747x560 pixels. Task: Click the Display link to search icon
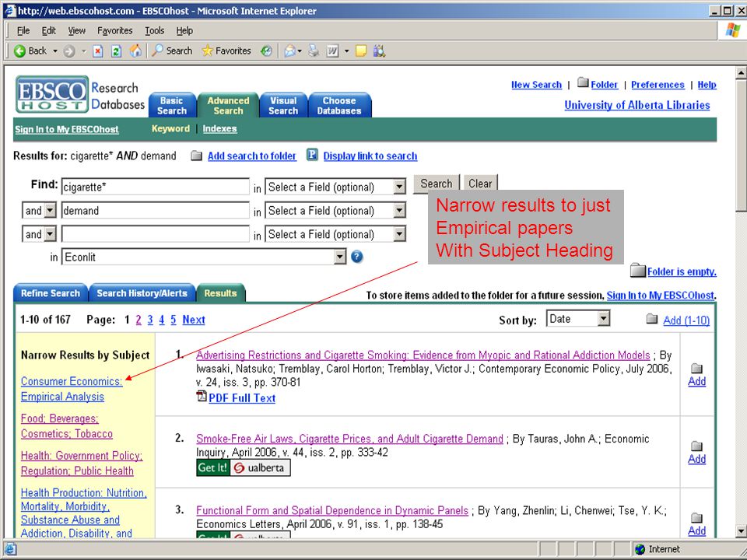pos(312,156)
